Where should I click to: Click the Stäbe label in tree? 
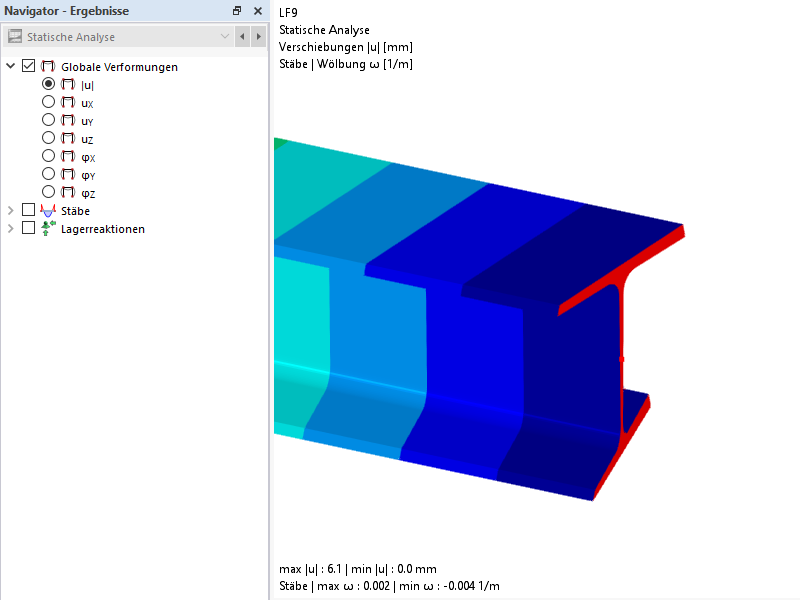[76, 211]
